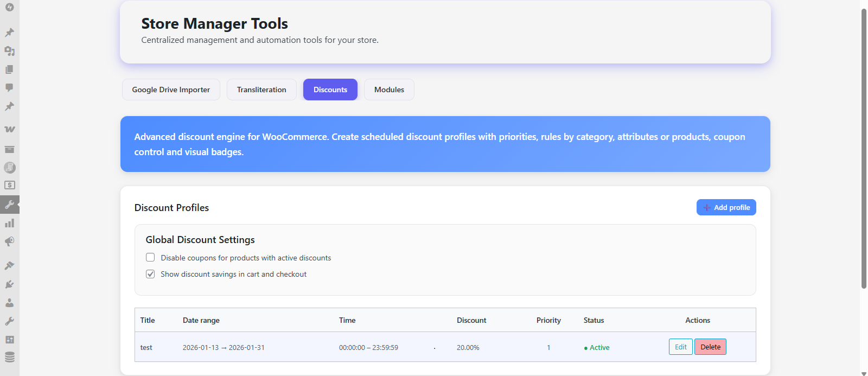
Task: Click the 'Time' column header
Action: click(x=347, y=320)
